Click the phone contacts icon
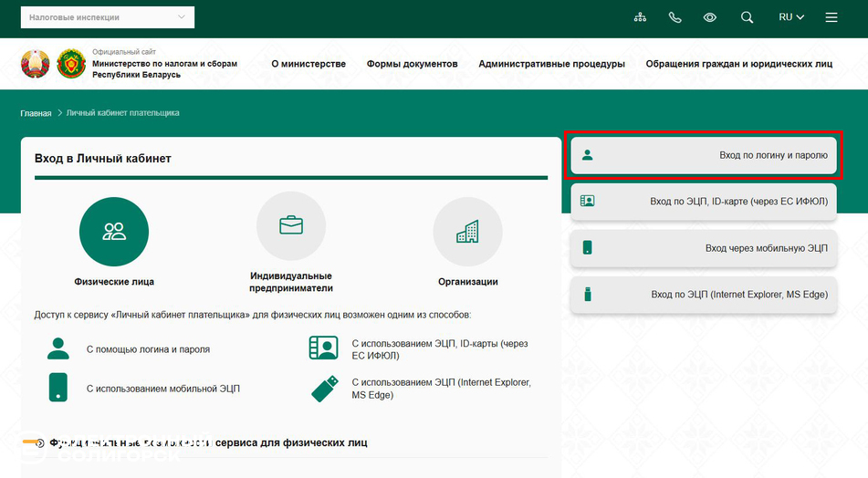Image resolution: width=868 pixels, height=478 pixels. pos(675,17)
